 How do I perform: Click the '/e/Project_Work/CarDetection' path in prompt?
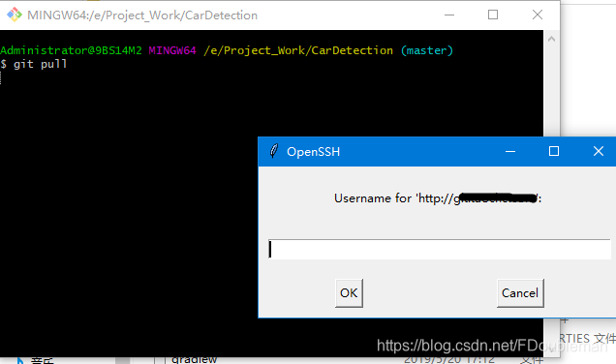[x=298, y=50]
